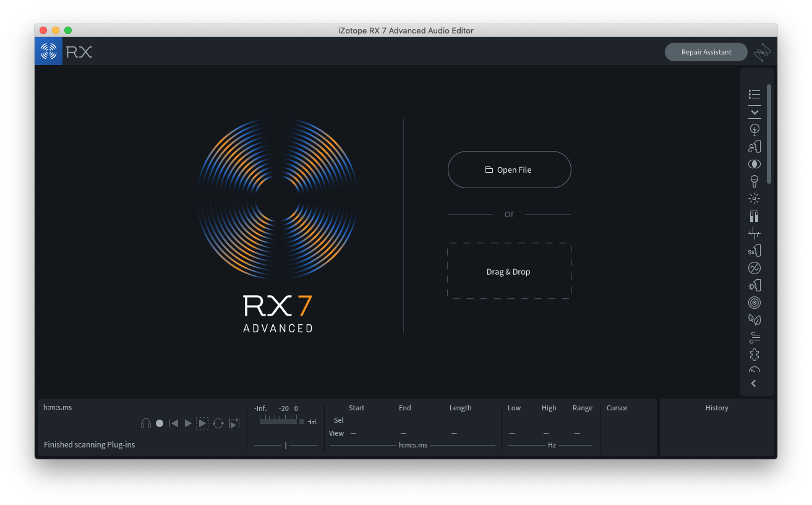Click the Finished scanning Plug-ins status text
Viewport: 812px width, 505px height.
pos(90,444)
